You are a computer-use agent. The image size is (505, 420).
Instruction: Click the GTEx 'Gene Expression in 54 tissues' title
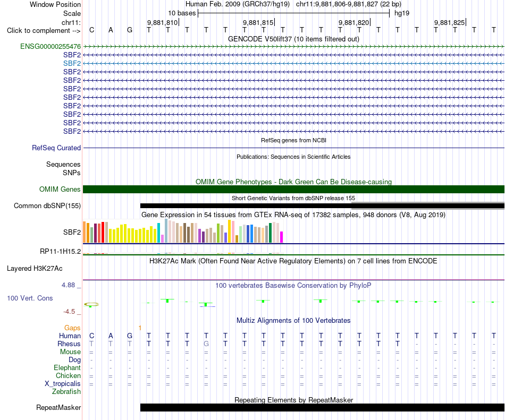point(293,215)
